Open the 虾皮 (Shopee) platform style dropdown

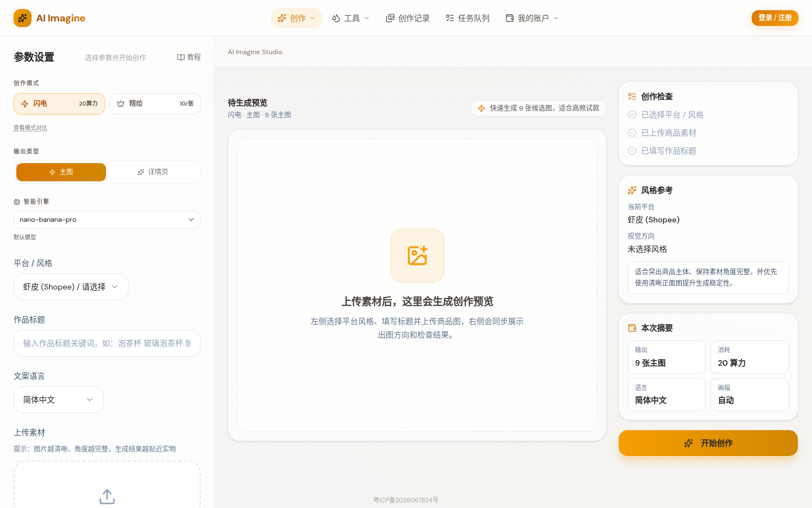[x=71, y=287]
